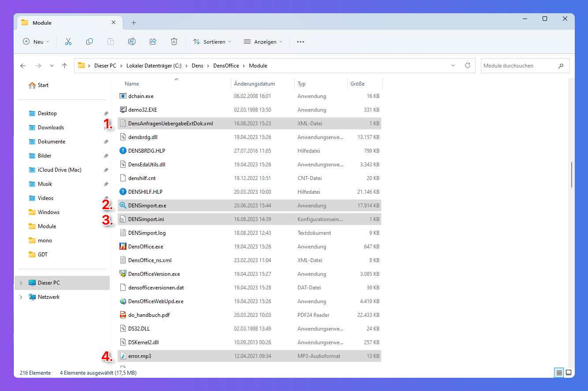
Task: Click the Share icon in toolbar
Action: (x=153, y=41)
